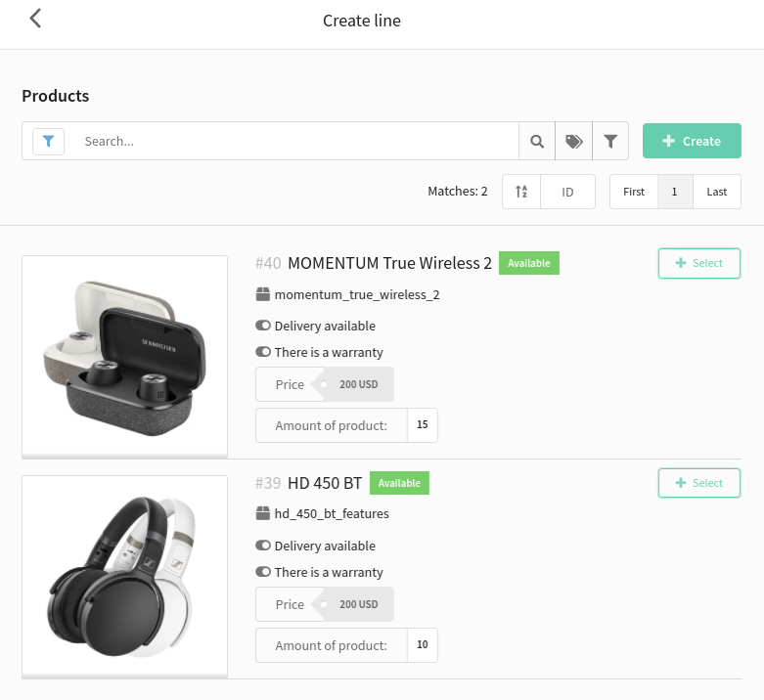
Task: Toggle Delivery available for HD 450 BT
Action: point(263,546)
